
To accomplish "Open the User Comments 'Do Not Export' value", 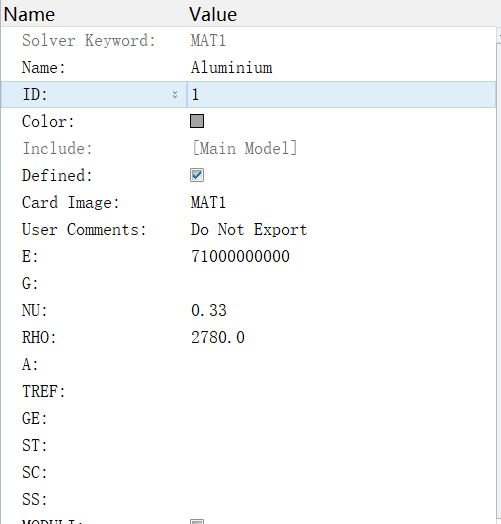I will pyautogui.click(x=249, y=230).
